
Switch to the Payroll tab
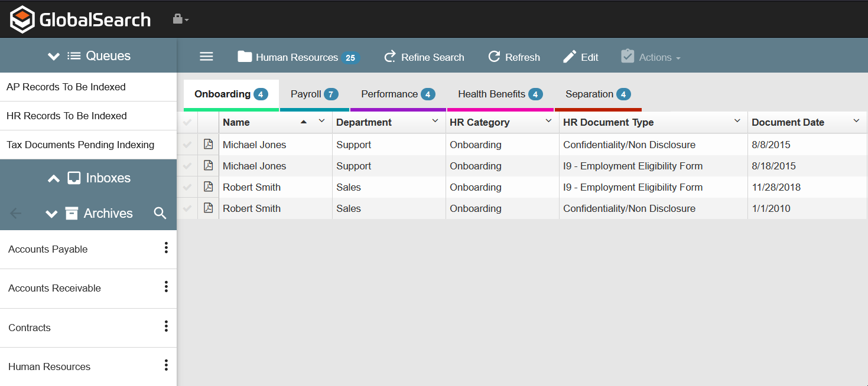click(314, 94)
